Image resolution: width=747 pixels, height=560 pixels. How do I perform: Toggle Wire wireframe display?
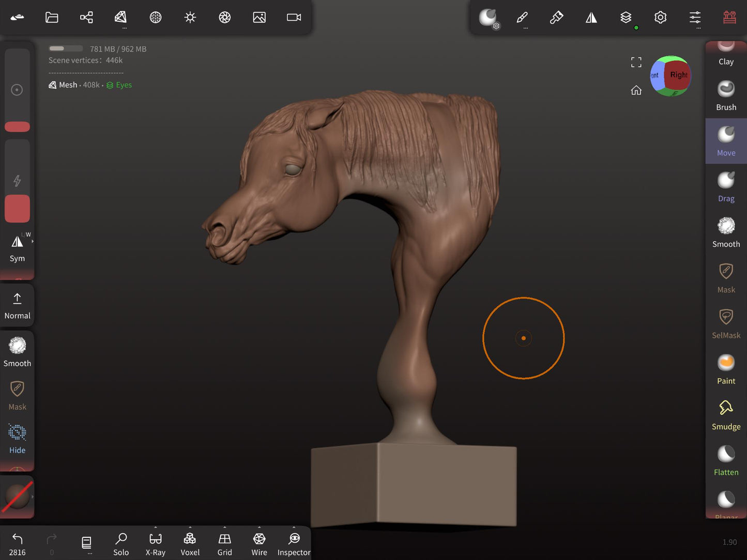pyautogui.click(x=259, y=545)
